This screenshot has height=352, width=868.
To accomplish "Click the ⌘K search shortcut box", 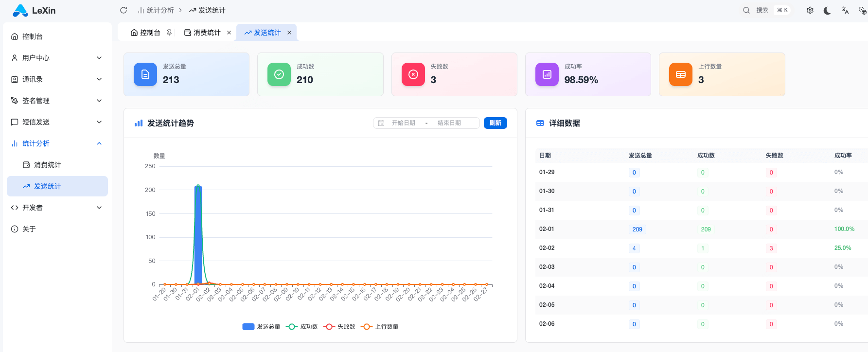I will [x=782, y=10].
